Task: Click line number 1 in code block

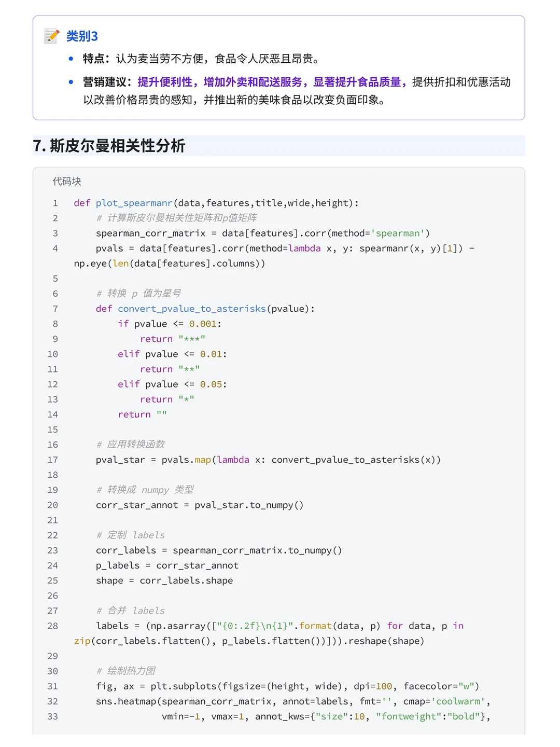Action: tap(55, 203)
